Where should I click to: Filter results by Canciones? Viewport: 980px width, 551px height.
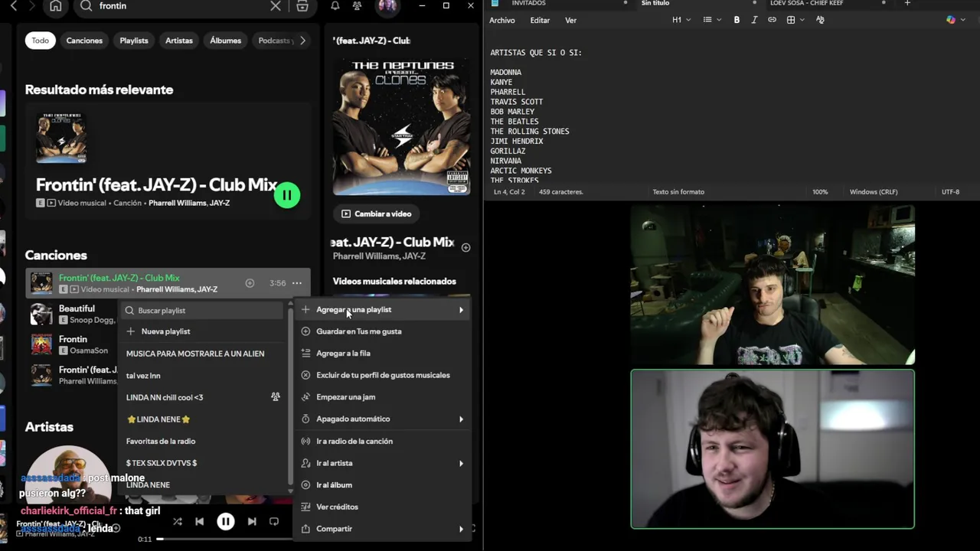pos(84,41)
